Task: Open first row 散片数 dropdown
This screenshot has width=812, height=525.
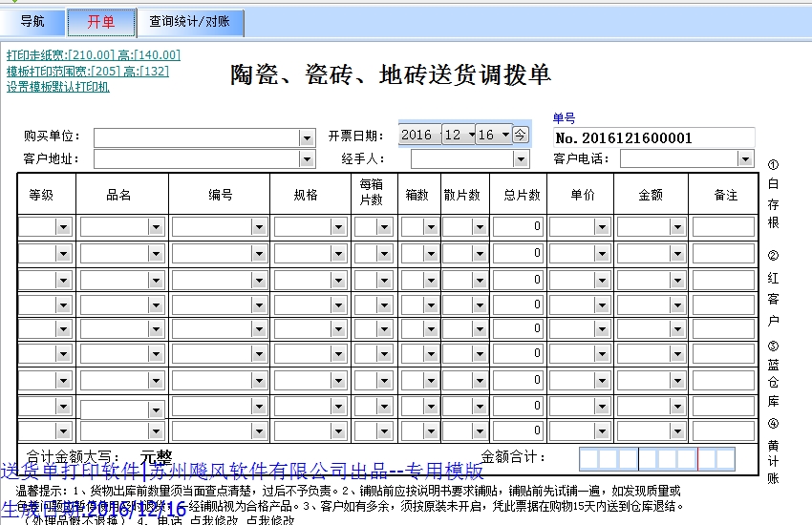Action: pos(480,227)
